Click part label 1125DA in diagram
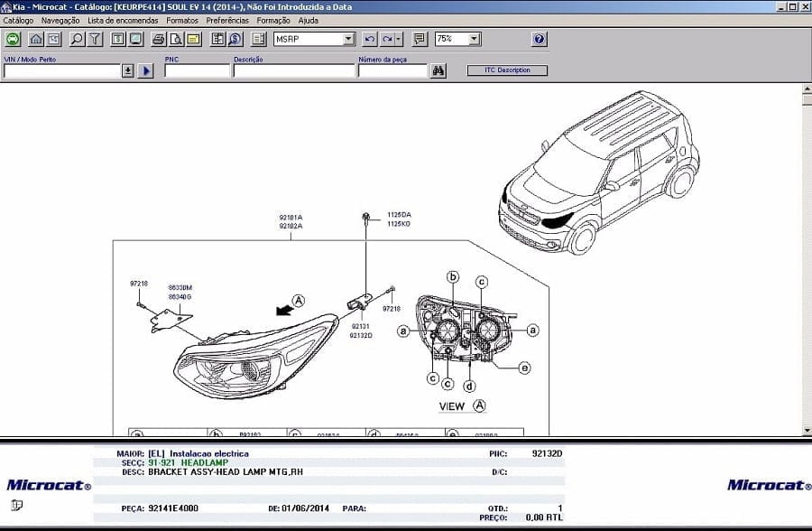812x531 pixels. pyautogui.click(x=399, y=215)
